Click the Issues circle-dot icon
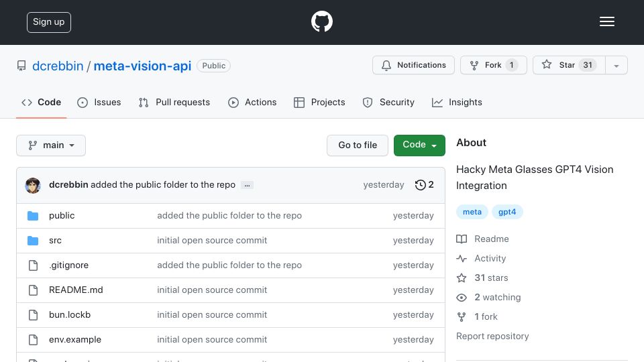The width and height of the screenshot is (644, 362). (83, 103)
